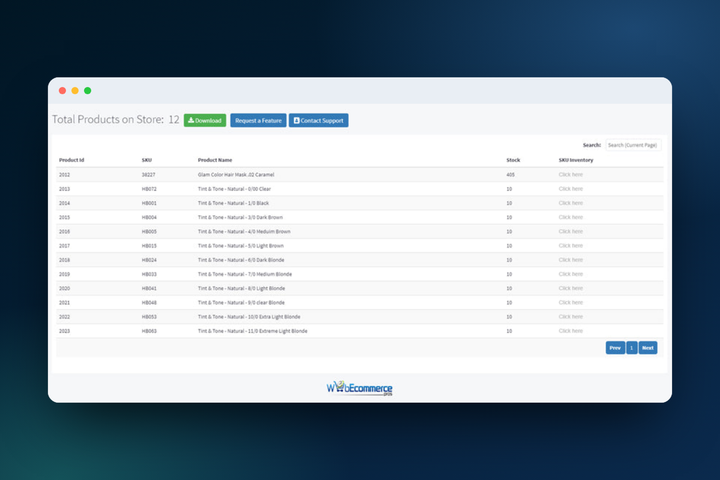Select Tint & Tone 11/0 Extreme Light Blonde
Image resolution: width=720 pixels, height=480 pixels.
click(253, 331)
